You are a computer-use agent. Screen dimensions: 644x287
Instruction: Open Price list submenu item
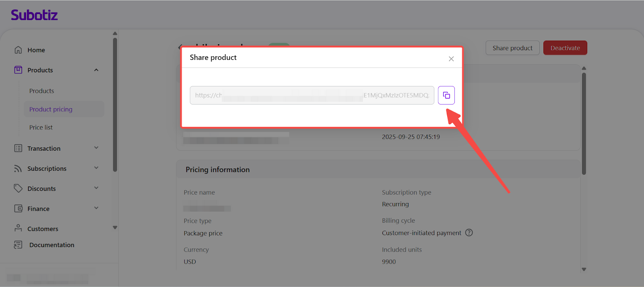(x=41, y=127)
